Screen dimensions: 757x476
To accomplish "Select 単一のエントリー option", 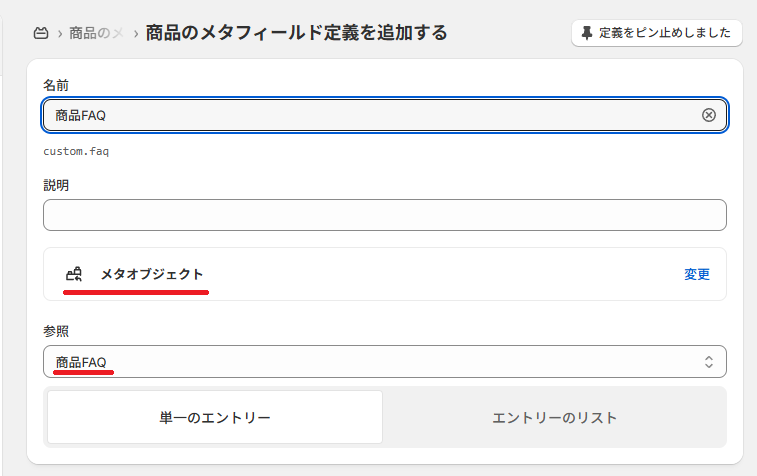I will 215,417.
